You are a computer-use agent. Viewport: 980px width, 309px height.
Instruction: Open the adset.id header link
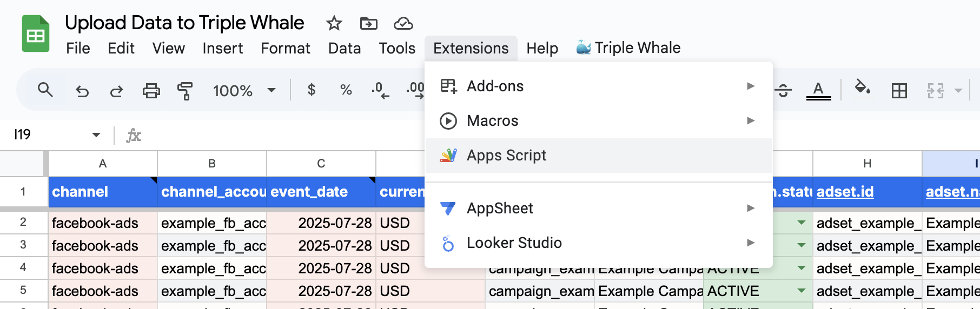845,192
